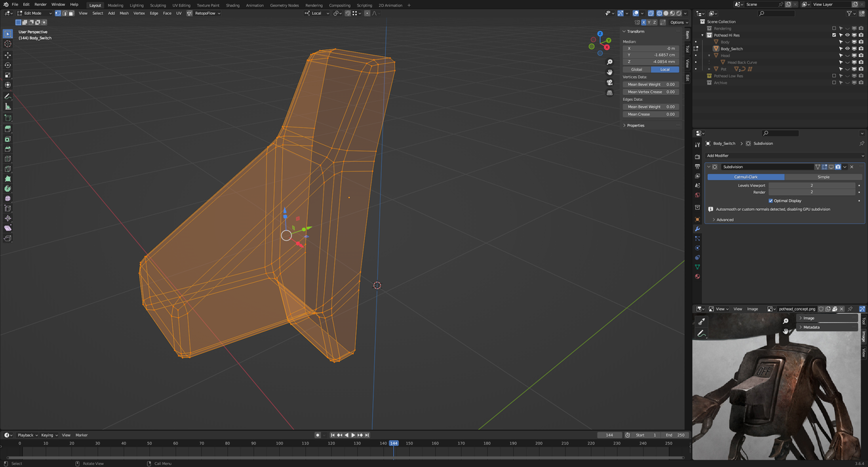Click the viewport zoom magnifier gizmo

point(610,62)
